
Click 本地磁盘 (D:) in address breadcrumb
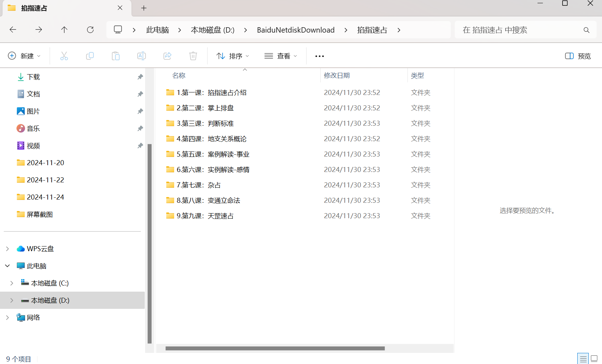(213, 30)
